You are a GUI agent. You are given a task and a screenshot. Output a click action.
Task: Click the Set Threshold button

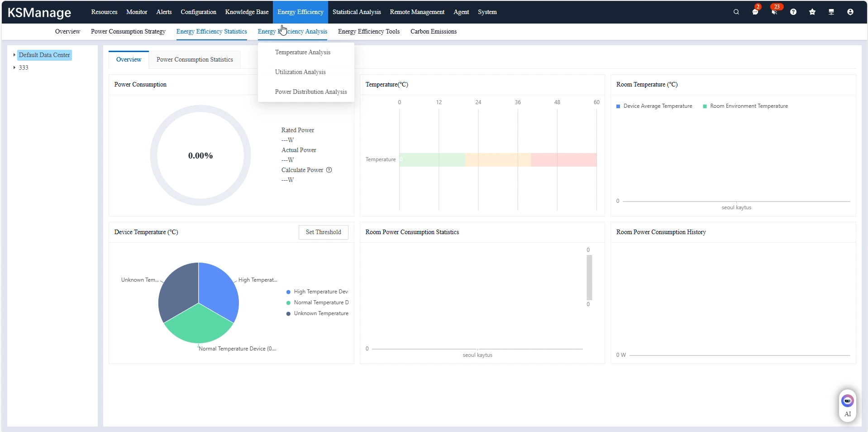tap(323, 232)
